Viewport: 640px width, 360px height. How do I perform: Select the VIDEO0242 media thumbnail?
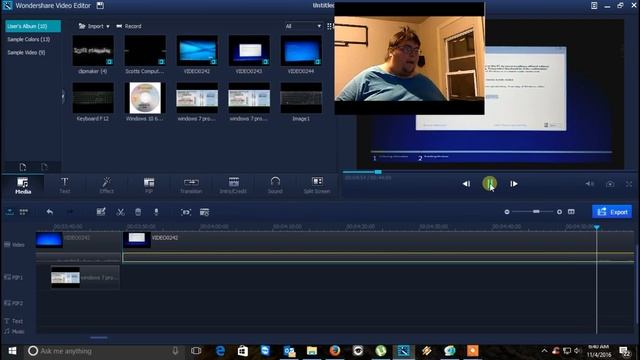tap(197, 51)
